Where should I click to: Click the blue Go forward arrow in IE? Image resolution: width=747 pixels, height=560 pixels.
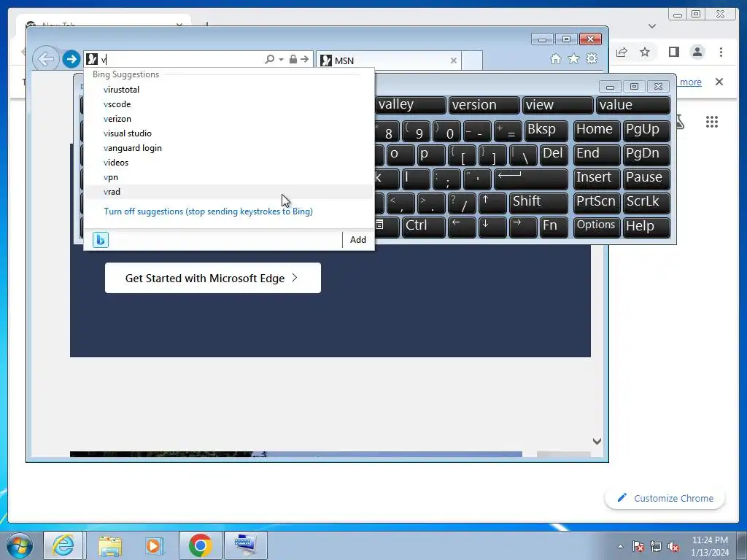[71, 59]
